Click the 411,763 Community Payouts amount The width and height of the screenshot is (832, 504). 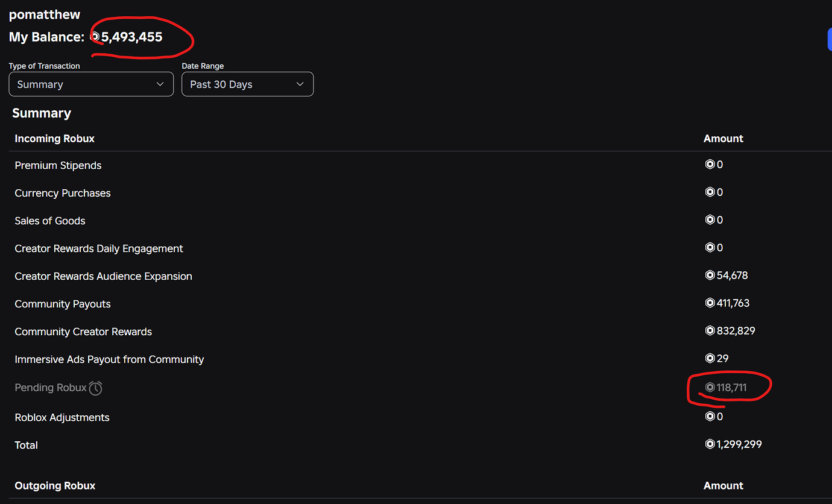(733, 303)
